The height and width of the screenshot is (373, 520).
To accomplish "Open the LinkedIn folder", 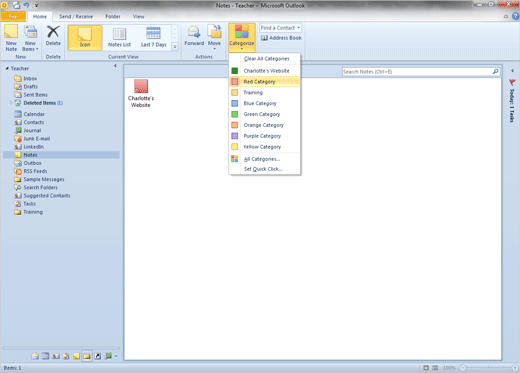I will (x=29, y=147).
